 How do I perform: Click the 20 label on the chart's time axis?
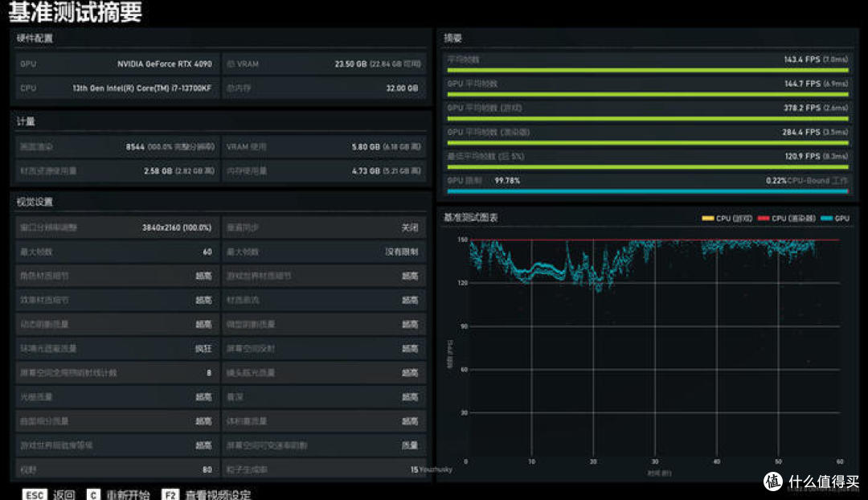pyautogui.click(x=593, y=461)
